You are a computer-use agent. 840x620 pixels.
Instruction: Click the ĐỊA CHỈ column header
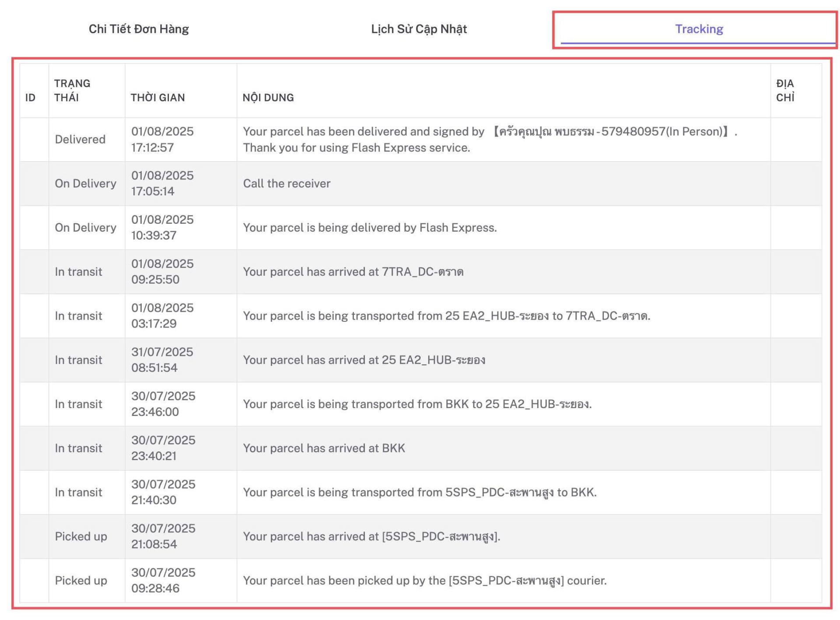(x=785, y=90)
